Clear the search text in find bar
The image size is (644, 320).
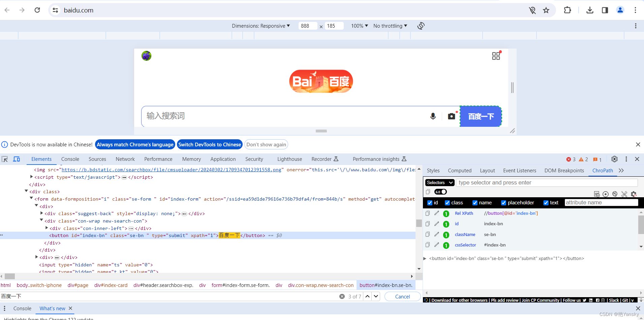[x=342, y=296]
